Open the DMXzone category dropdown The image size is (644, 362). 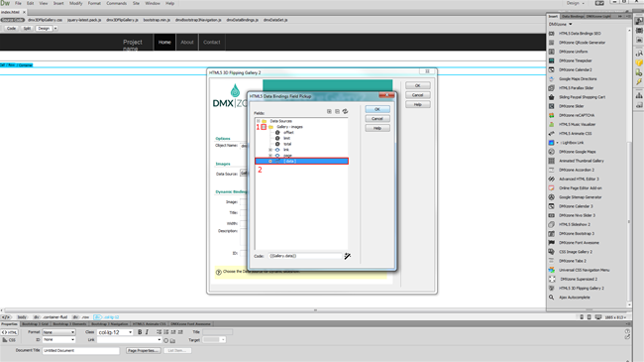pyautogui.click(x=561, y=24)
